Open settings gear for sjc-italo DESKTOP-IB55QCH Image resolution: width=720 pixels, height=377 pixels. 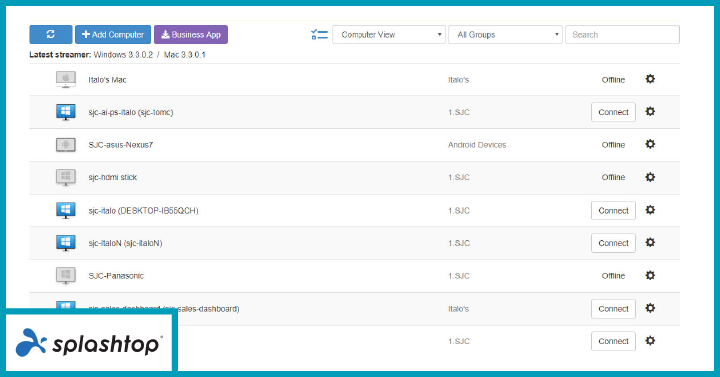point(650,210)
